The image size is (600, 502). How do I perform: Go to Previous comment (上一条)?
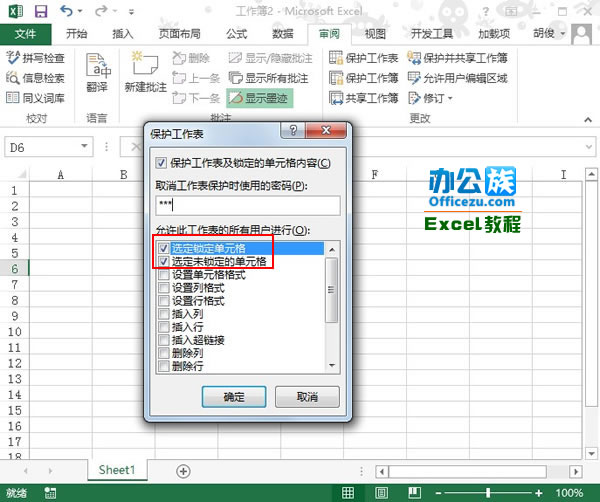point(196,78)
